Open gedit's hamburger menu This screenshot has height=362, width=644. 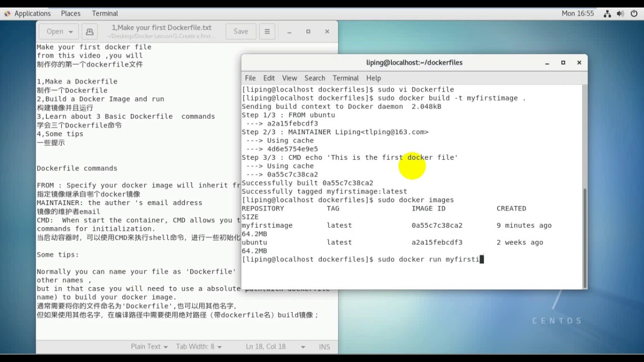[267, 31]
